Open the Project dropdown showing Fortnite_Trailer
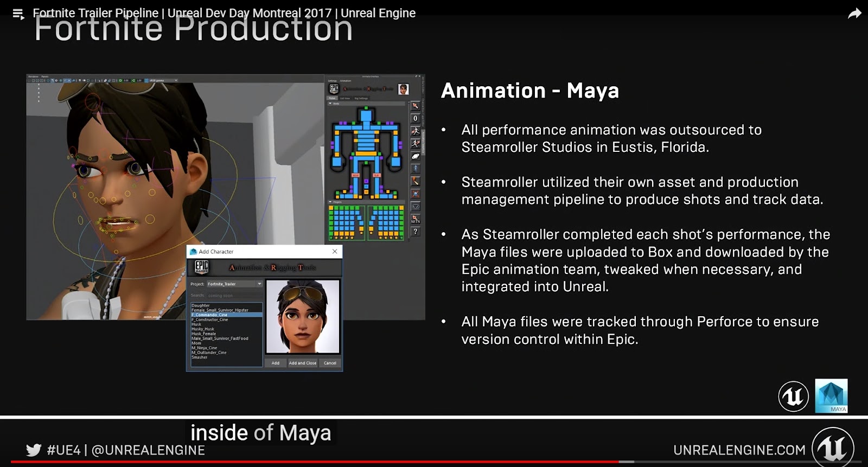The image size is (868, 467). point(234,284)
